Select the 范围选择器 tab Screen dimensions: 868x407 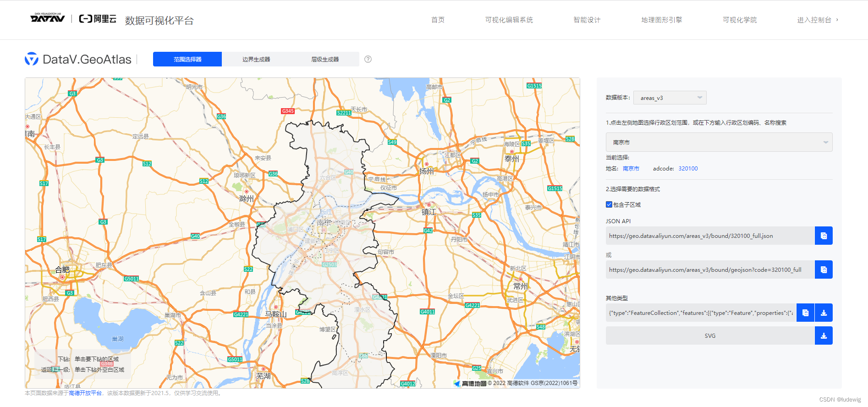[x=187, y=59]
